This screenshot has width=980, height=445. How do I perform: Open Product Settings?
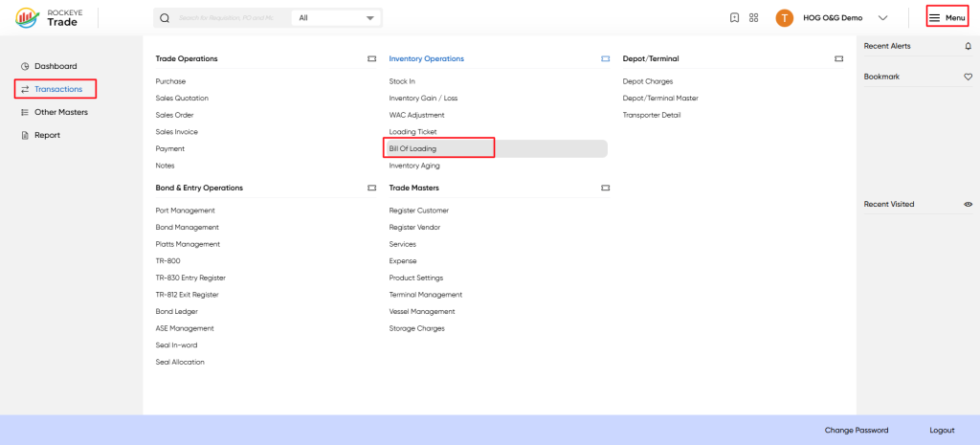pos(416,278)
